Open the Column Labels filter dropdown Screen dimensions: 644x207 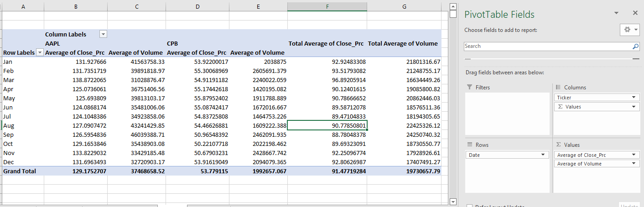tap(103, 34)
